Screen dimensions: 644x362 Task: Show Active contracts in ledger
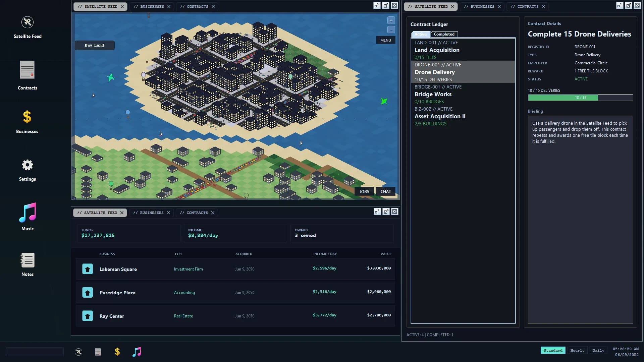click(x=421, y=34)
